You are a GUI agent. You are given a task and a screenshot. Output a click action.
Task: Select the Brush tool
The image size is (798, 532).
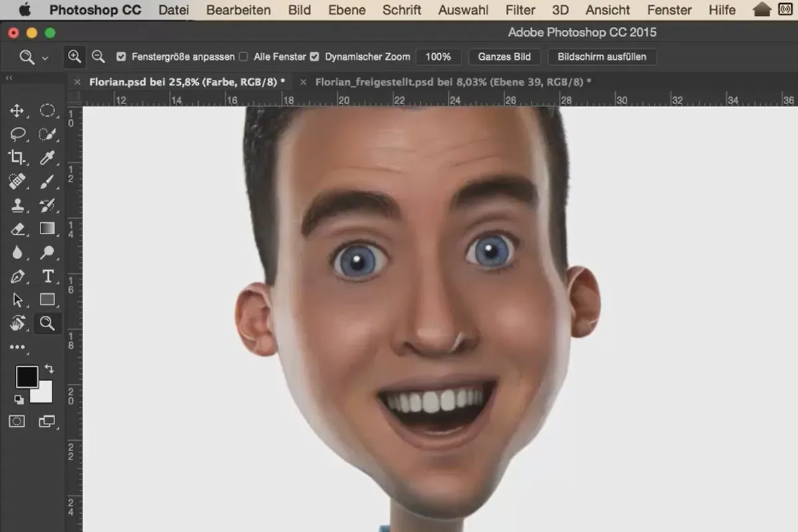coord(47,182)
